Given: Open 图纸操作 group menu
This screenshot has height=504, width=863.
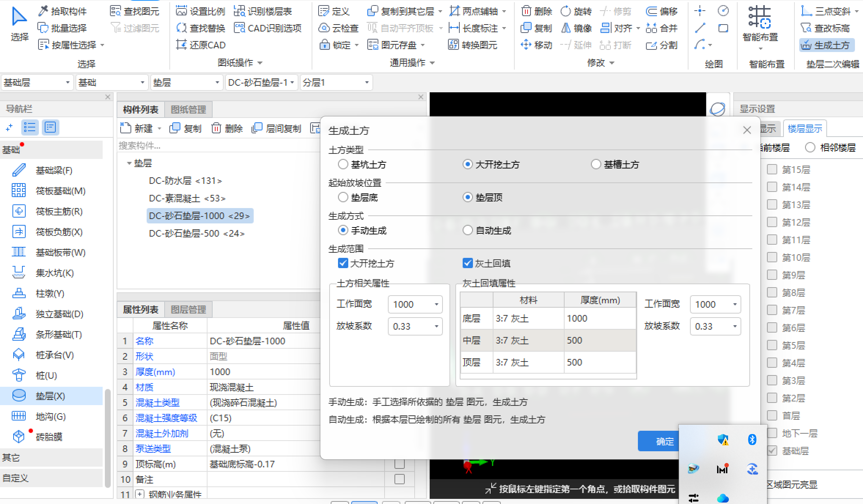Looking at the screenshot, I should coord(240,63).
